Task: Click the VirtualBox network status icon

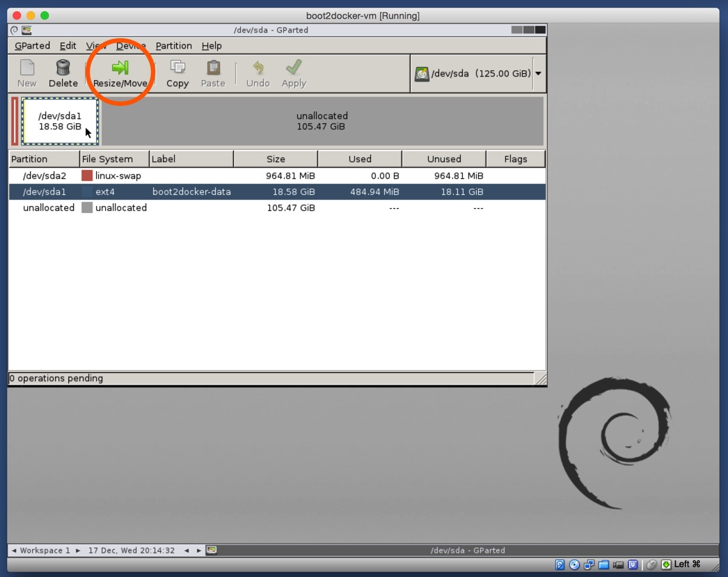Action: (589, 564)
